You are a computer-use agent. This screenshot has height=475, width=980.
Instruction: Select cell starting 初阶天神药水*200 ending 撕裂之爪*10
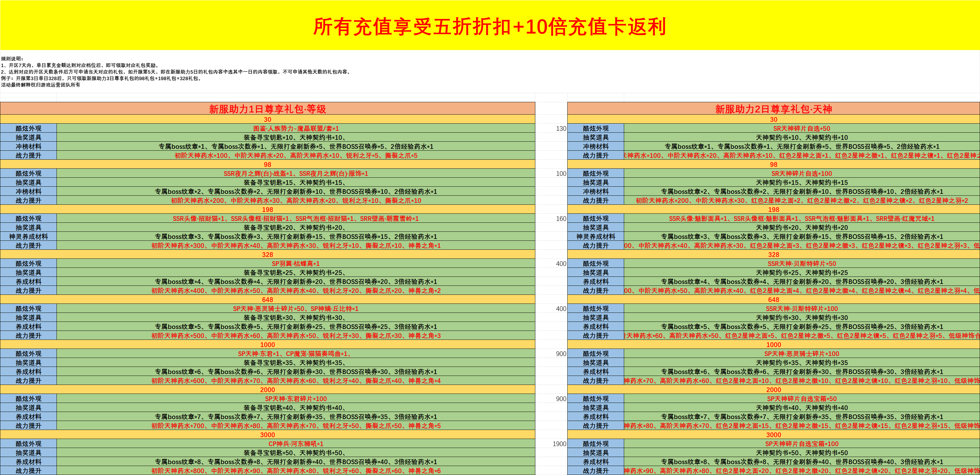pos(296,201)
